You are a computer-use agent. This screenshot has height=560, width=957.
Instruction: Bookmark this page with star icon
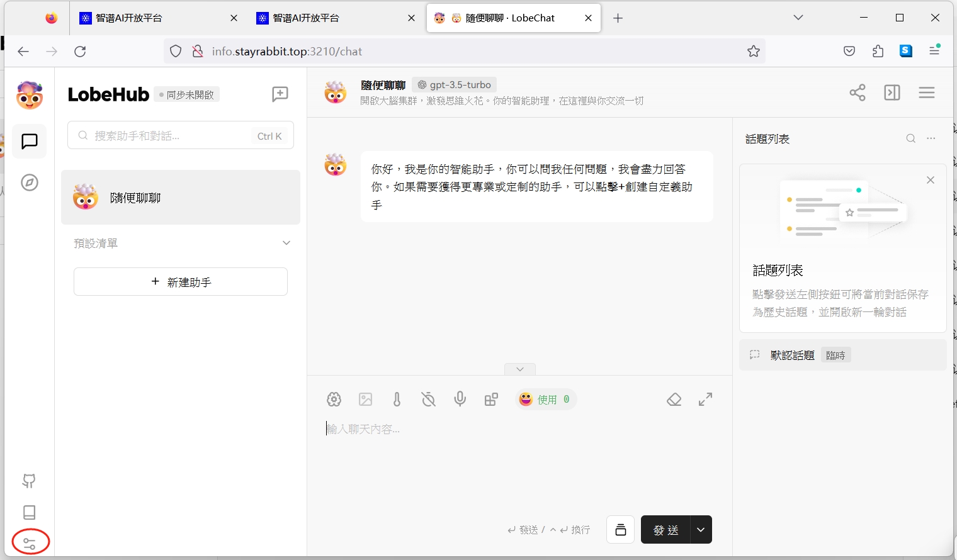(754, 52)
